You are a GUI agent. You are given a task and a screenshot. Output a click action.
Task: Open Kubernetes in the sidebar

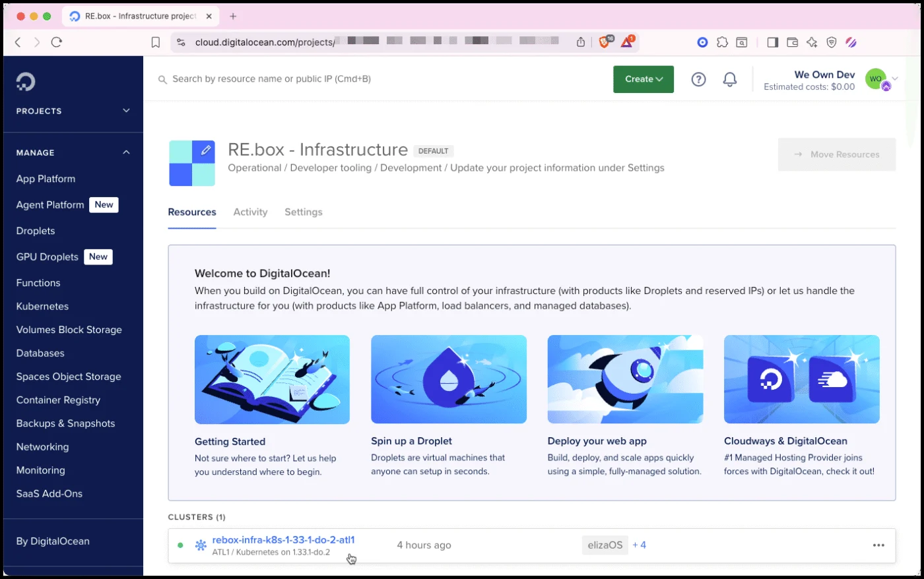click(42, 306)
